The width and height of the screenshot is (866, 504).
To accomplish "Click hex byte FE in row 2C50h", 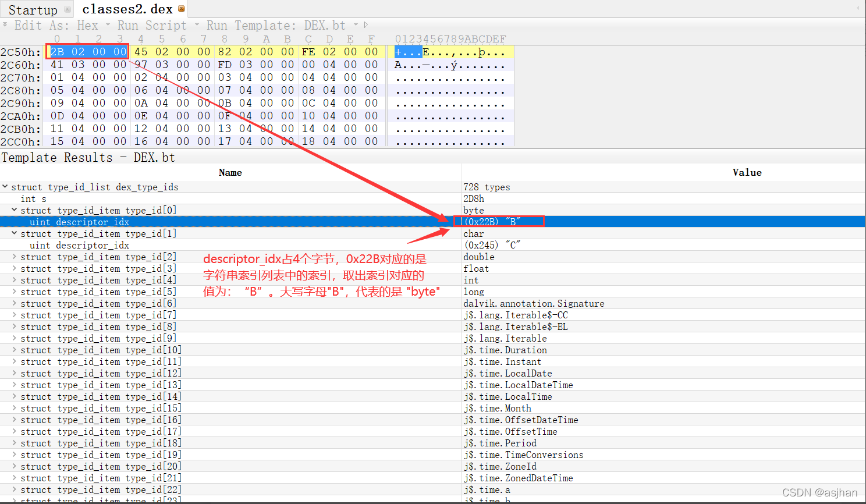I will (308, 52).
